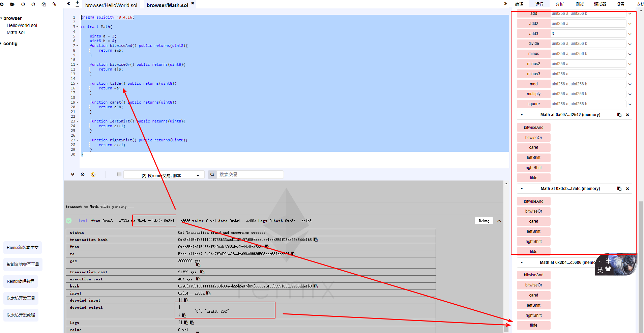Expand the config folder tree
Viewport: 644px width, 333px height.
(x=1, y=44)
